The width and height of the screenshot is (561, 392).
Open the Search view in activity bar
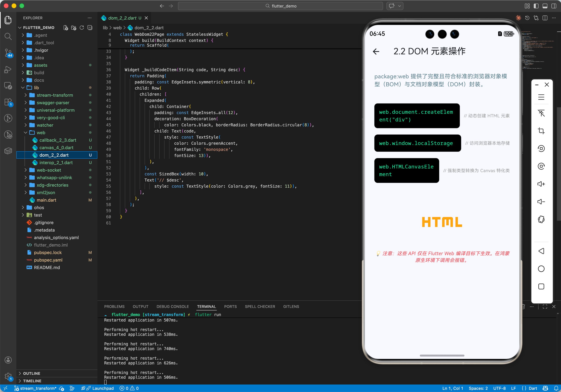click(8, 36)
